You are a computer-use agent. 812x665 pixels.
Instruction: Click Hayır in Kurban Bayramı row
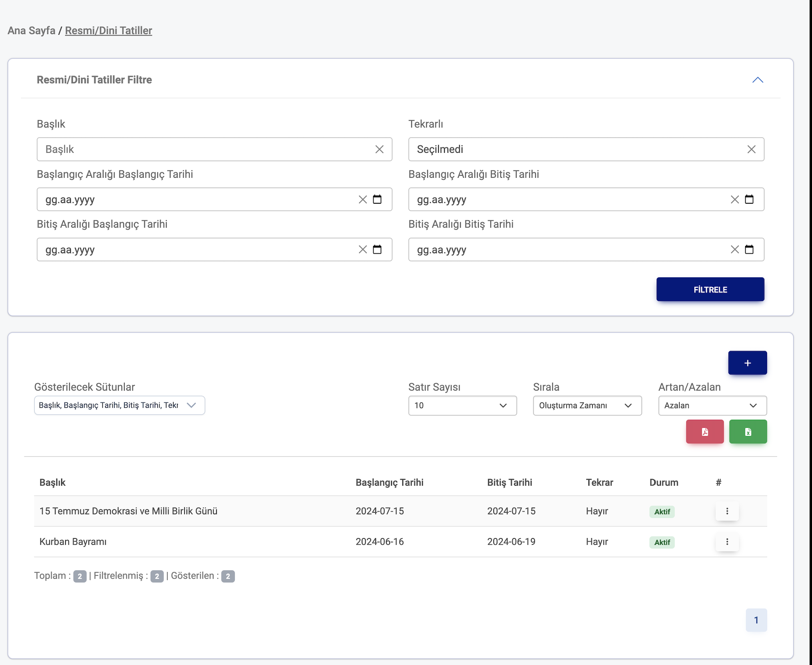(597, 541)
